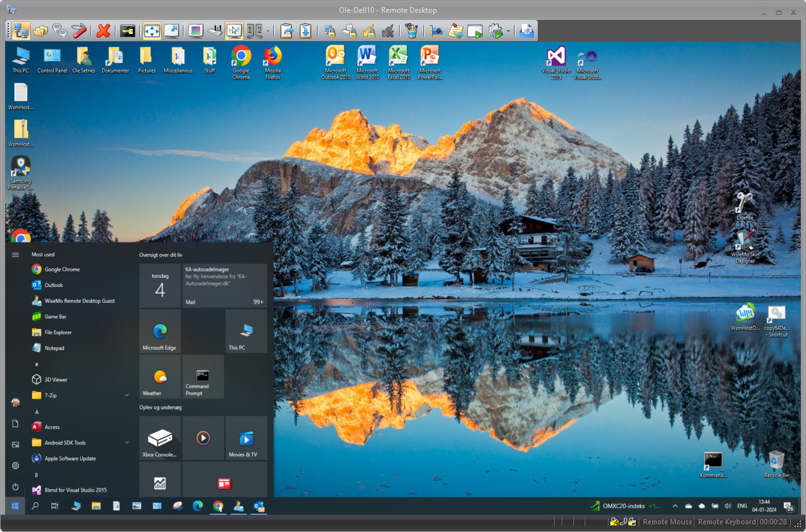Open the KA-autosadelmager Mail tile
806x532 pixels.
pos(225,286)
